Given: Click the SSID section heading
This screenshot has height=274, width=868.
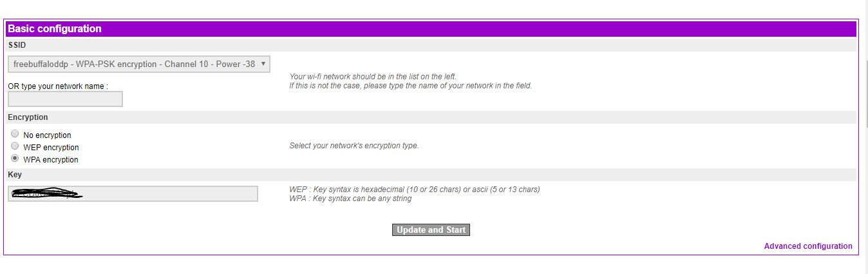Looking at the screenshot, I should 17,45.
